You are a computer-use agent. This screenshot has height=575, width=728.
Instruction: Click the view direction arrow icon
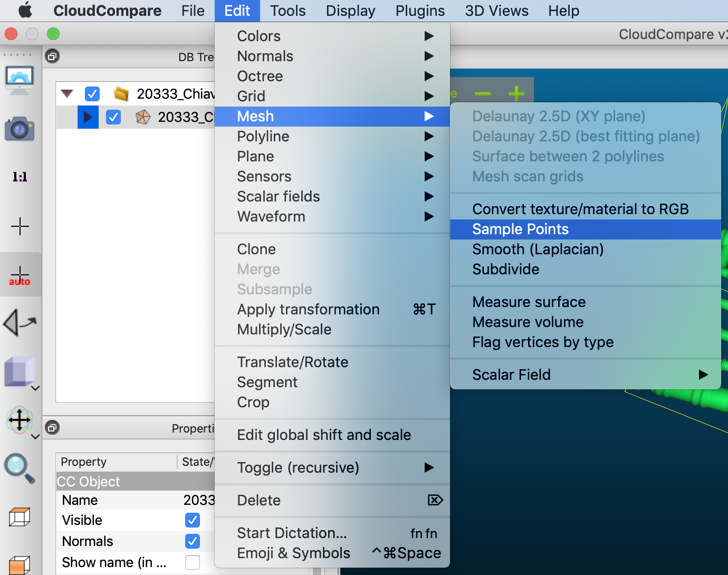(20, 322)
